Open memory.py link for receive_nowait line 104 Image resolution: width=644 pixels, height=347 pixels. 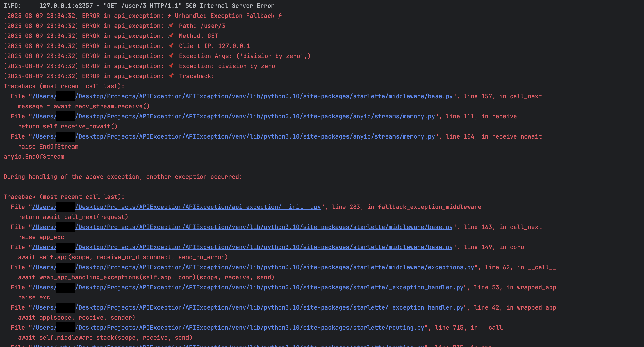tap(255, 136)
